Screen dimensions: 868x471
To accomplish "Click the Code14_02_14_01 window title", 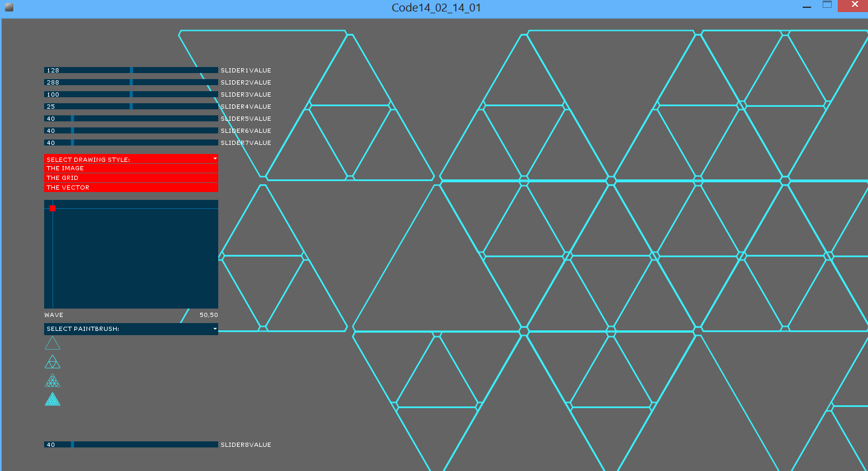I will pos(436,8).
